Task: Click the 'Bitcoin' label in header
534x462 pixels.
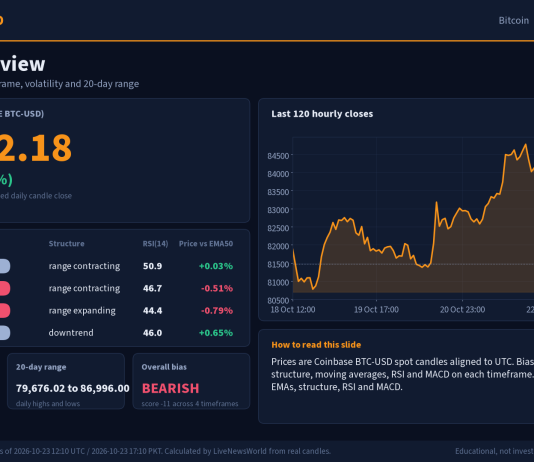Action: click(x=514, y=20)
